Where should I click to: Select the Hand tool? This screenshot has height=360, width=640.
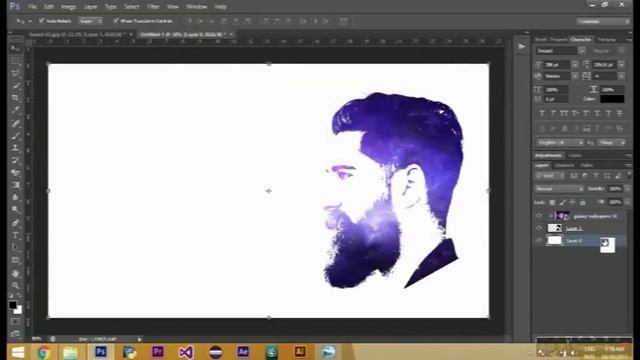point(16,273)
